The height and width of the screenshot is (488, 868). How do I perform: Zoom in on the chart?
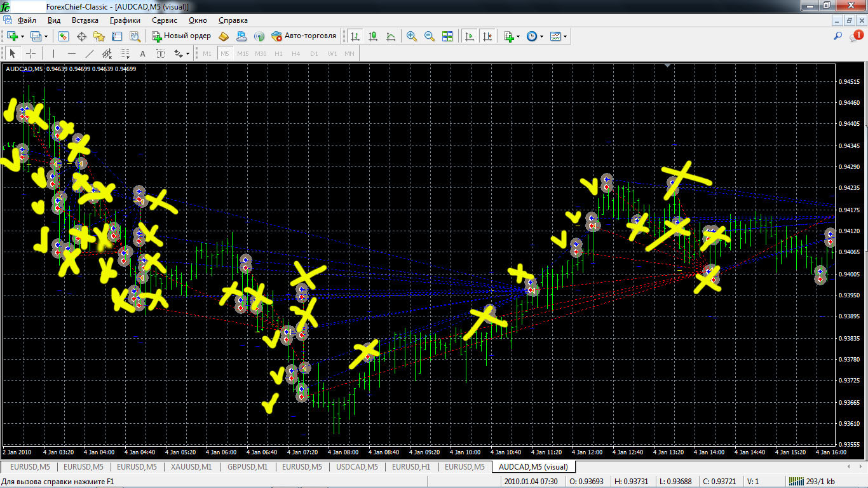[x=412, y=36]
